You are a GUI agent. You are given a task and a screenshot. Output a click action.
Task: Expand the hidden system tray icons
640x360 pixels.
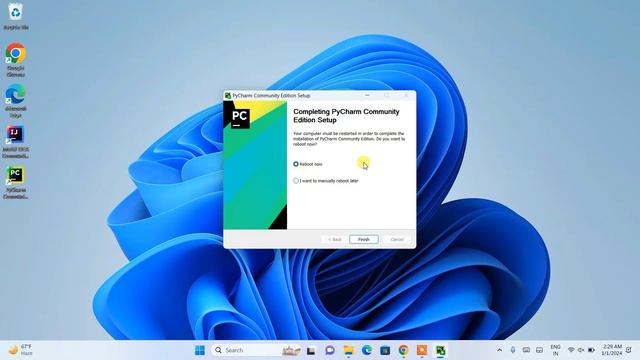[500, 350]
